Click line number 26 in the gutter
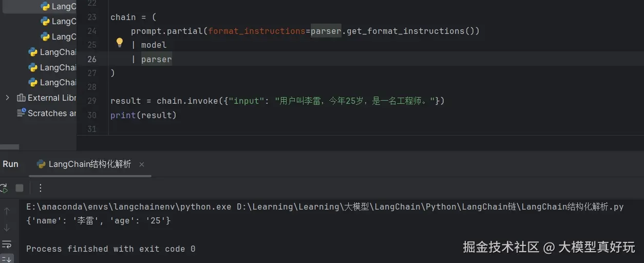This screenshot has width=644, height=263. pyautogui.click(x=92, y=59)
